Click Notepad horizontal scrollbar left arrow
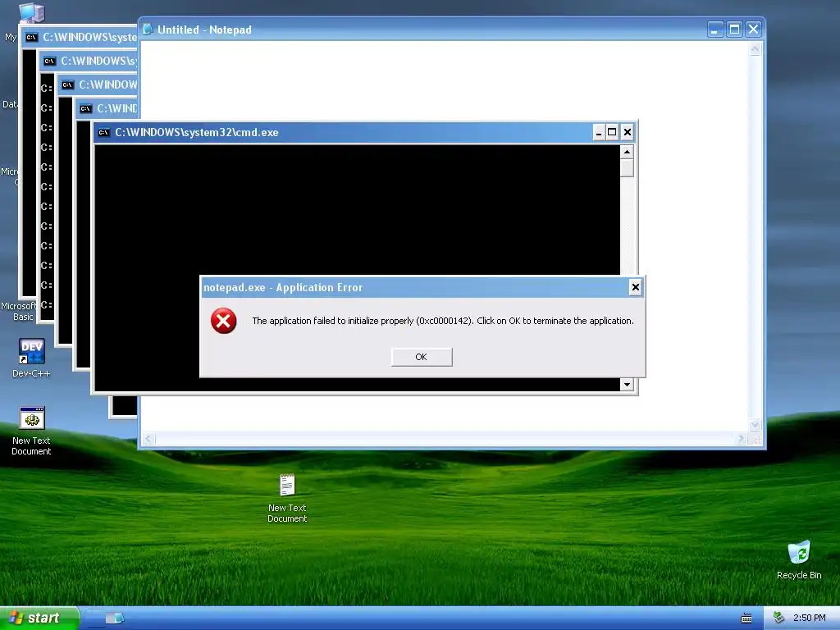 pyautogui.click(x=149, y=439)
